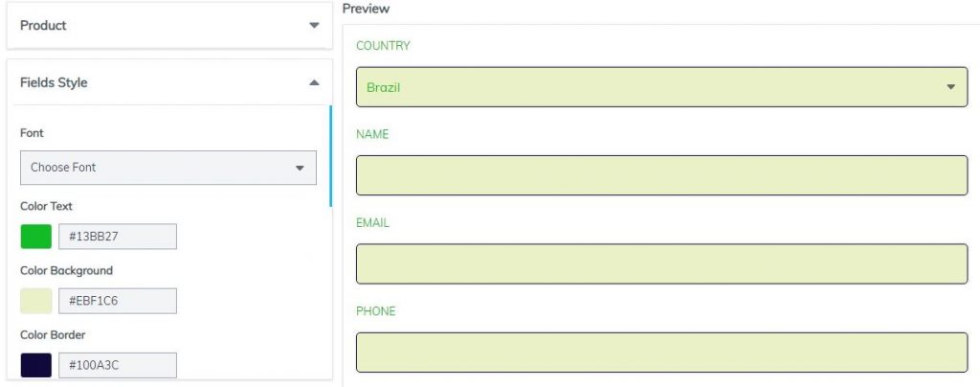
Task: Open the Color Background swatch
Action: (x=36, y=302)
